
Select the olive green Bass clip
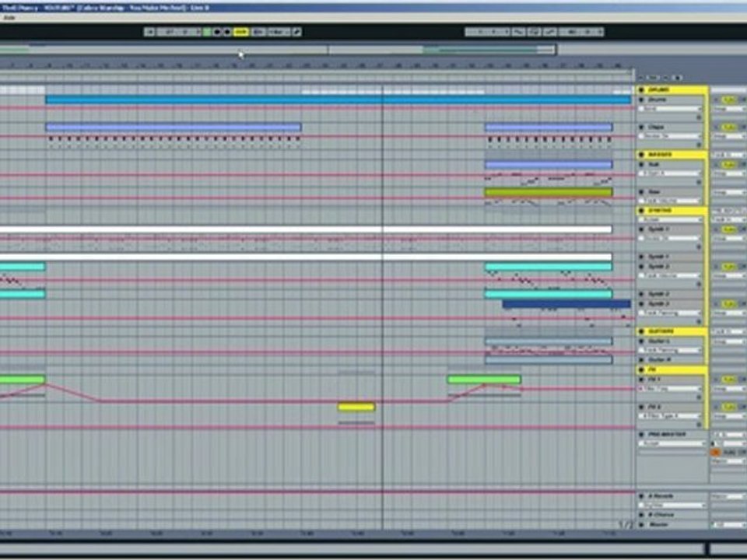pyautogui.click(x=549, y=192)
